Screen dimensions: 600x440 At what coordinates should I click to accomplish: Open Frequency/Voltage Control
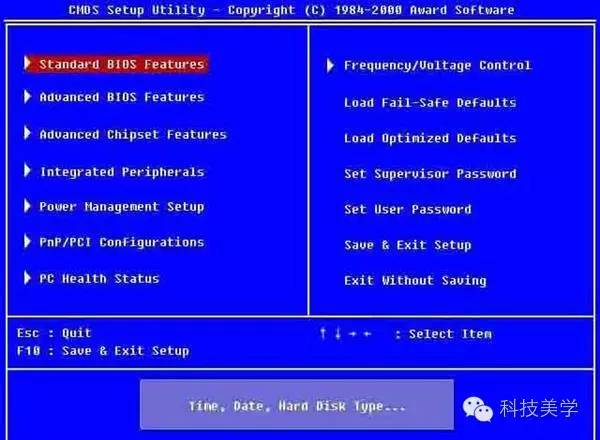pos(438,65)
